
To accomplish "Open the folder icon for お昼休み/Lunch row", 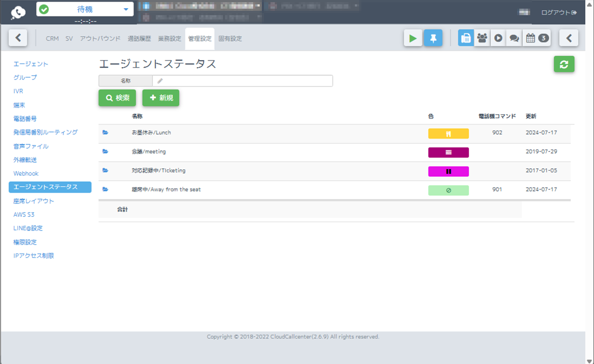I will tap(105, 133).
